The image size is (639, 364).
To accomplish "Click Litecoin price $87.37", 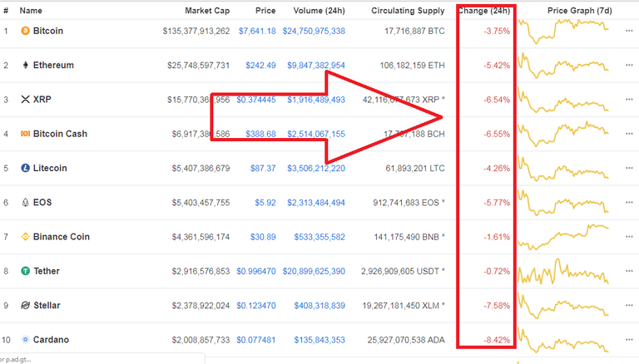I will (x=263, y=168).
